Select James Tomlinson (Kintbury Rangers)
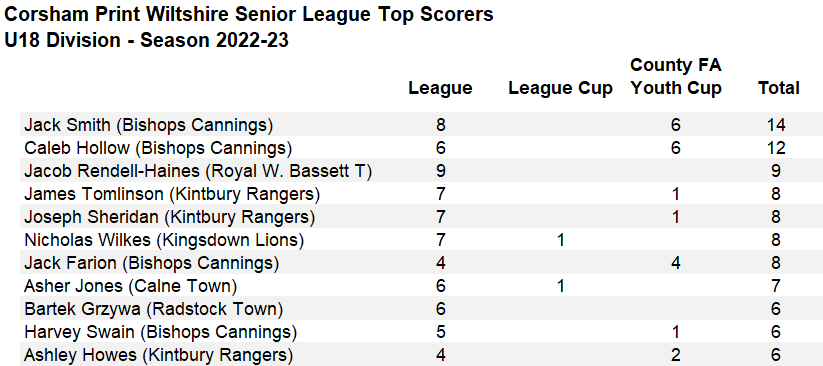Image resolution: width=823 pixels, height=366 pixels. [x=172, y=194]
